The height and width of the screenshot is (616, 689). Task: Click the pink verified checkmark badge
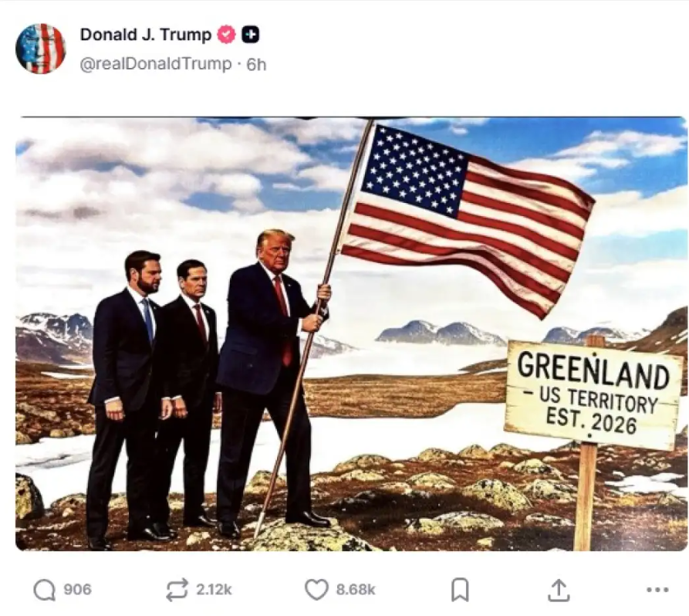227,35
